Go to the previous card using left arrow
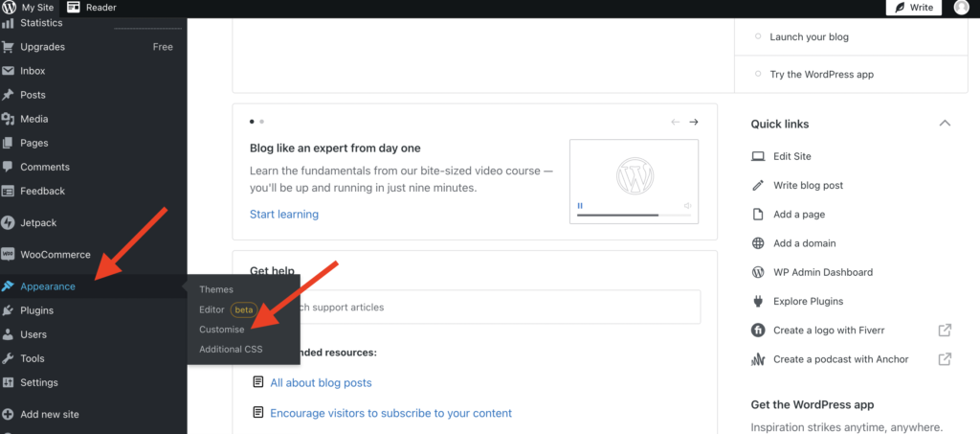 click(x=675, y=122)
